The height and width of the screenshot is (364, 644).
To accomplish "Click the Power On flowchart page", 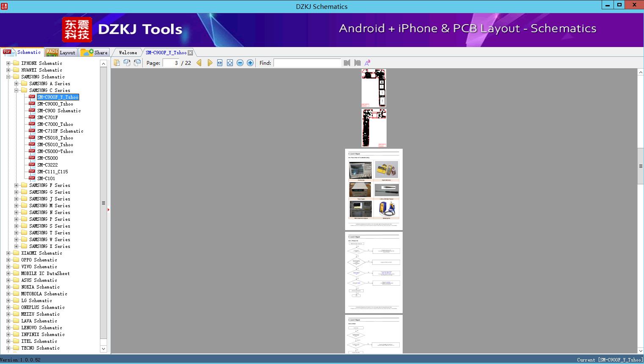I will (x=374, y=272).
